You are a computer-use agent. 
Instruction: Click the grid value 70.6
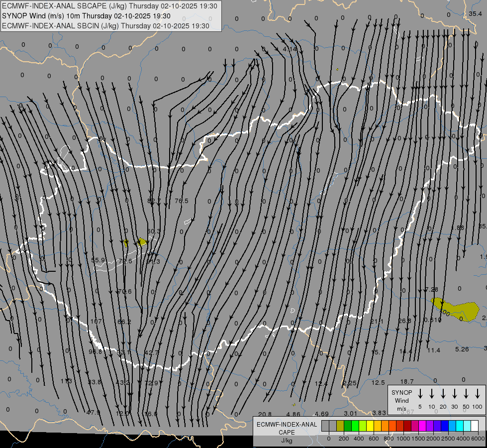pyautogui.click(x=125, y=291)
